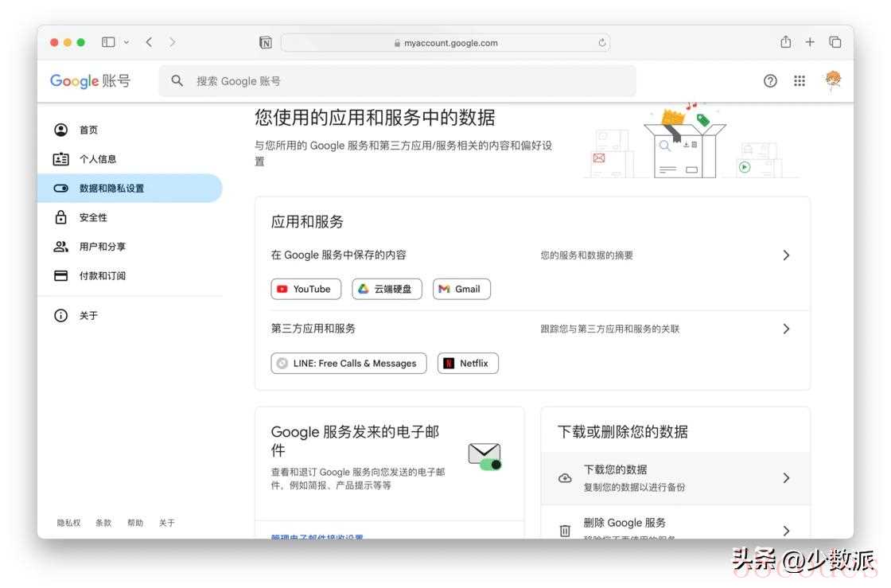Click the Safari sidebar toggle icon
This screenshot has height=588, width=891.
tap(108, 42)
